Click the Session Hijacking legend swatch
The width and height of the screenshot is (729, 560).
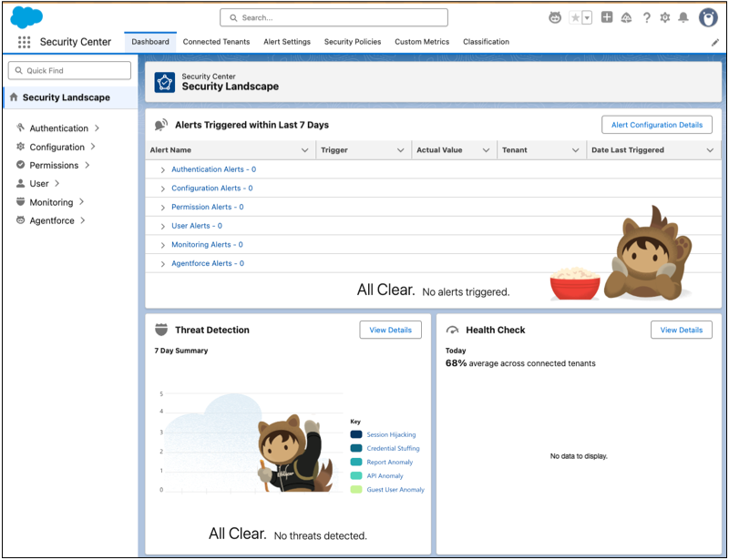point(355,434)
